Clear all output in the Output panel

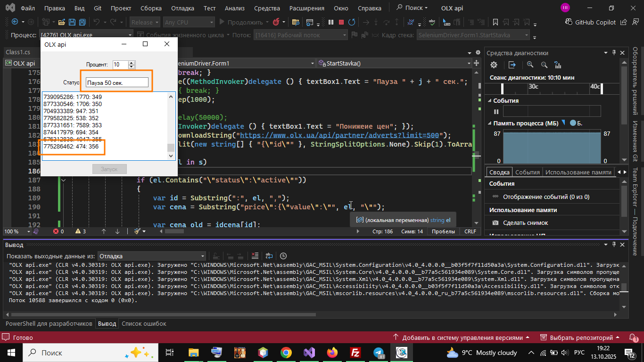coord(255,256)
